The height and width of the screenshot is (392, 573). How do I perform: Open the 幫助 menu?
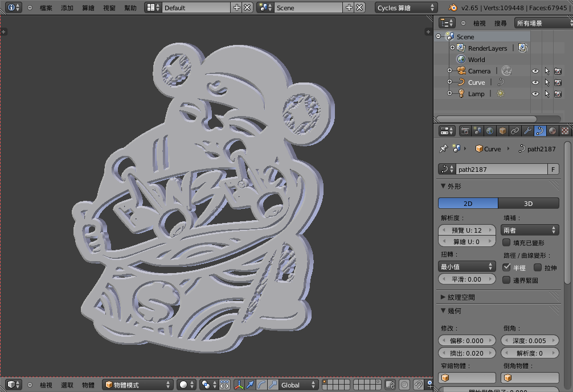[130, 7]
